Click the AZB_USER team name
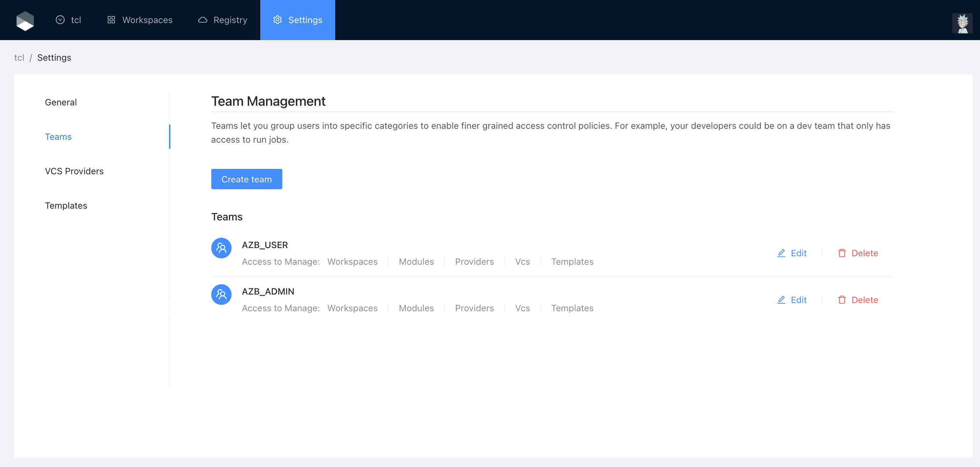The width and height of the screenshot is (980, 467). click(265, 245)
